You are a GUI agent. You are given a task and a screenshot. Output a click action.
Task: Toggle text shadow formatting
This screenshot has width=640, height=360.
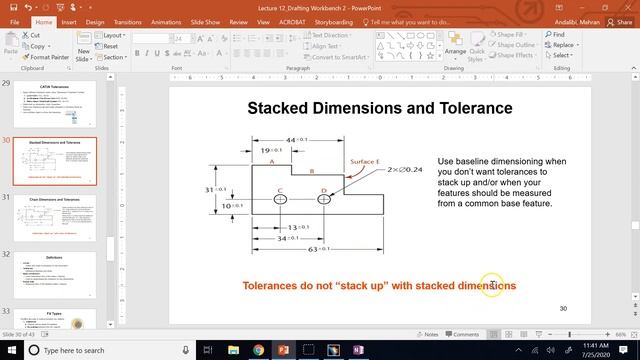pyautogui.click(x=167, y=53)
